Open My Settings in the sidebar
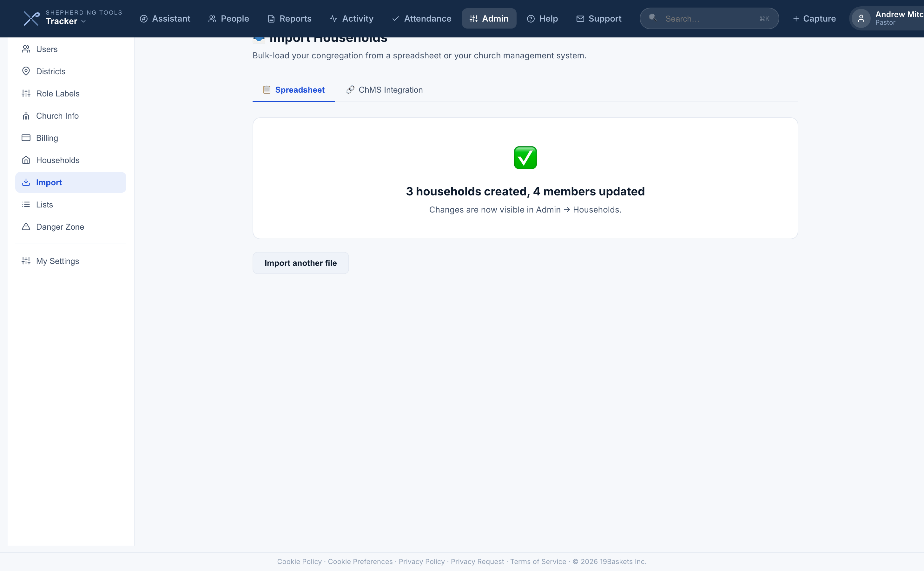The height and width of the screenshot is (571, 924). [71, 261]
